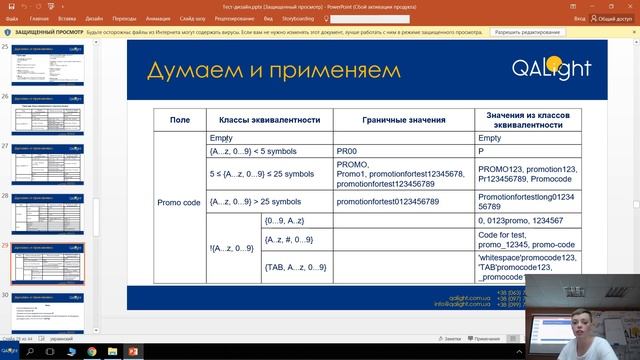Open the Дизайн ribbon tab
Screen dimensions: 640x360
click(94, 19)
